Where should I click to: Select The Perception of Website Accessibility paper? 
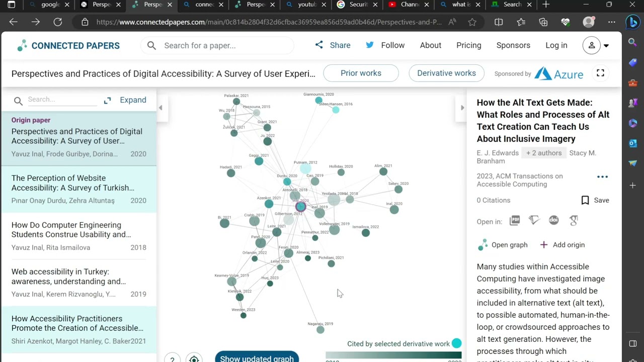tap(79, 189)
